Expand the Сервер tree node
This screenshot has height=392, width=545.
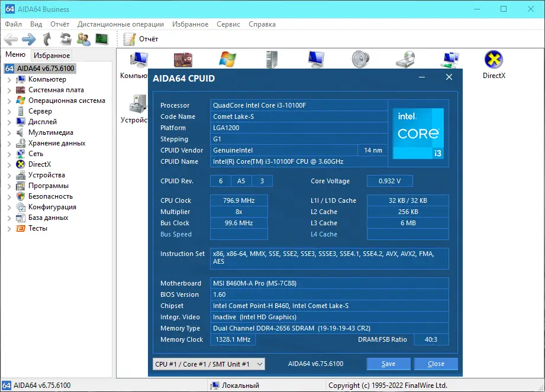9,112
